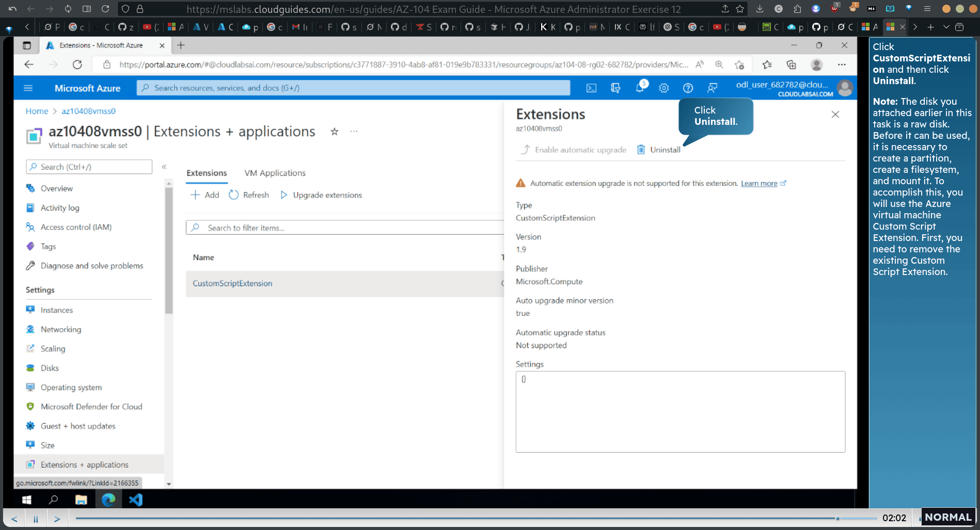
Task: Click the Name column header
Action: pyautogui.click(x=203, y=258)
